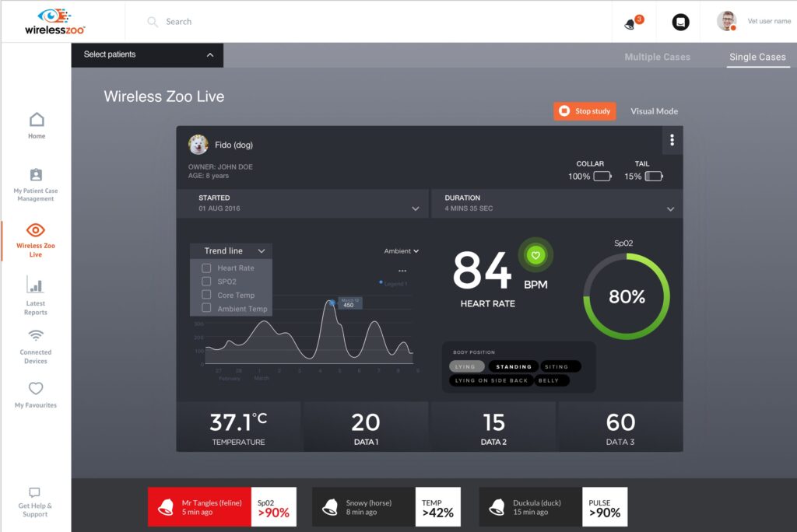Open Connected Devices label in sidebar

click(36, 357)
